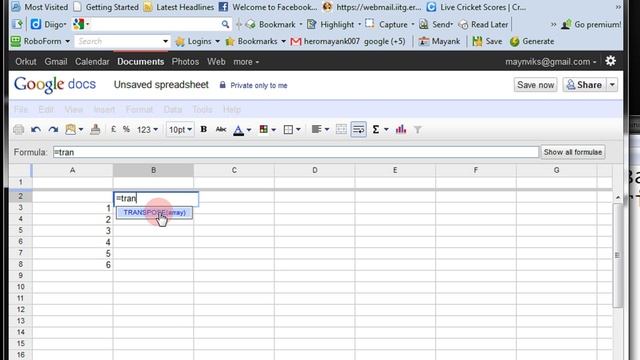This screenshot has width=640, height=360.
Task: Click the Unsaved spreadsheet title
Action: point(161,84)
